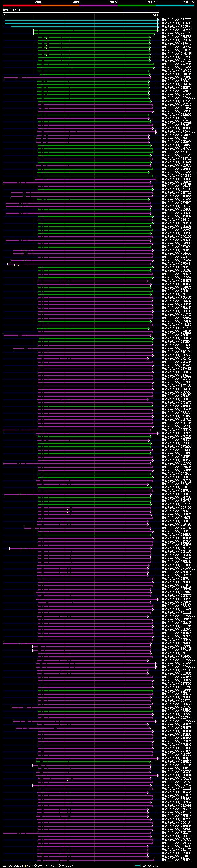Select hit label UniRef100_A7UGI6

(177, 274)
